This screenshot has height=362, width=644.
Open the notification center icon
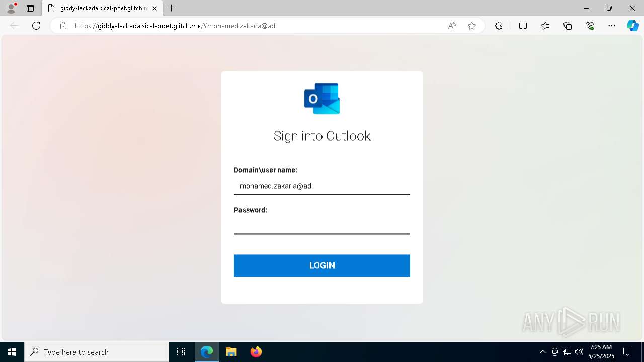pyautogui.click(x=627, y=352)
